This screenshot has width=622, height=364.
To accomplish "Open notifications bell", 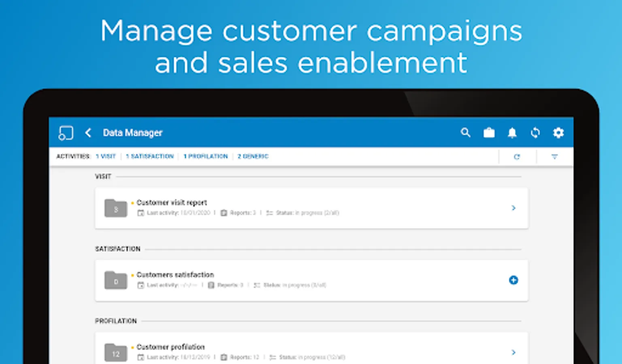I will [x=512, y=133].
